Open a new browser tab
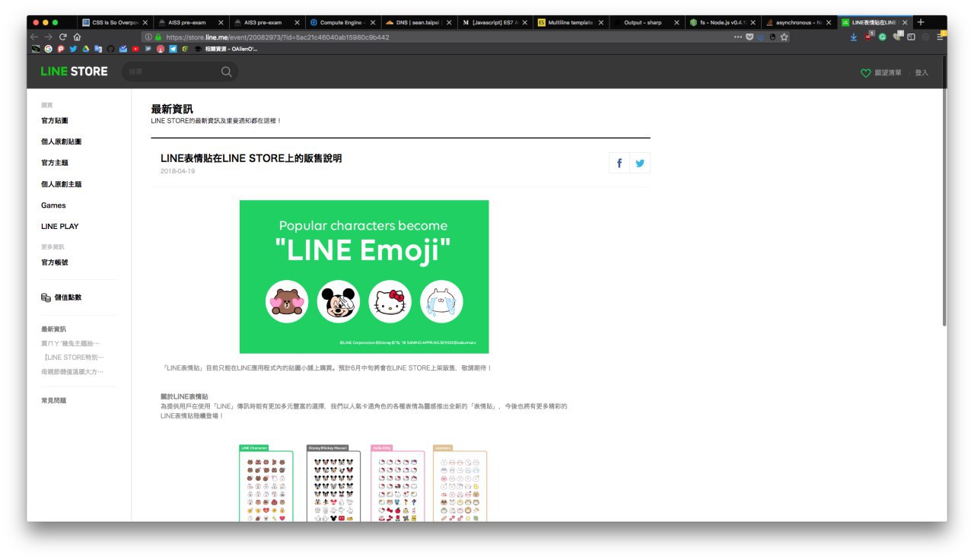Viewport: 974px width, 560px height. point(921,22)
